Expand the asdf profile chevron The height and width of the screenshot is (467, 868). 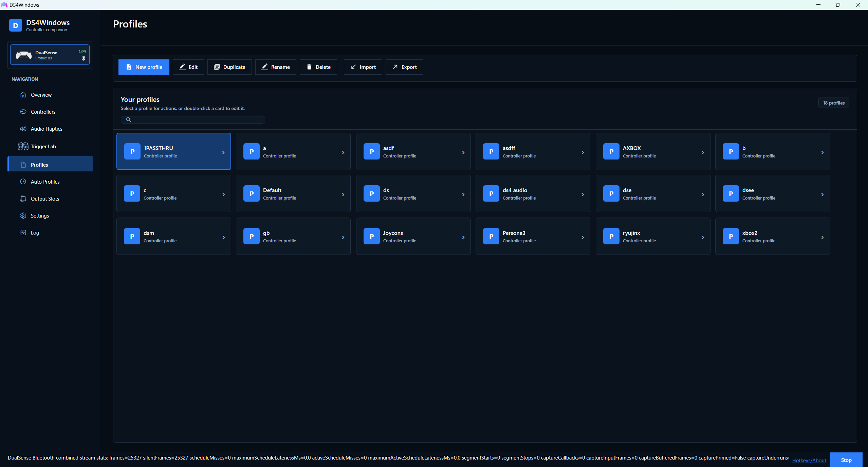tap(463, 152)
